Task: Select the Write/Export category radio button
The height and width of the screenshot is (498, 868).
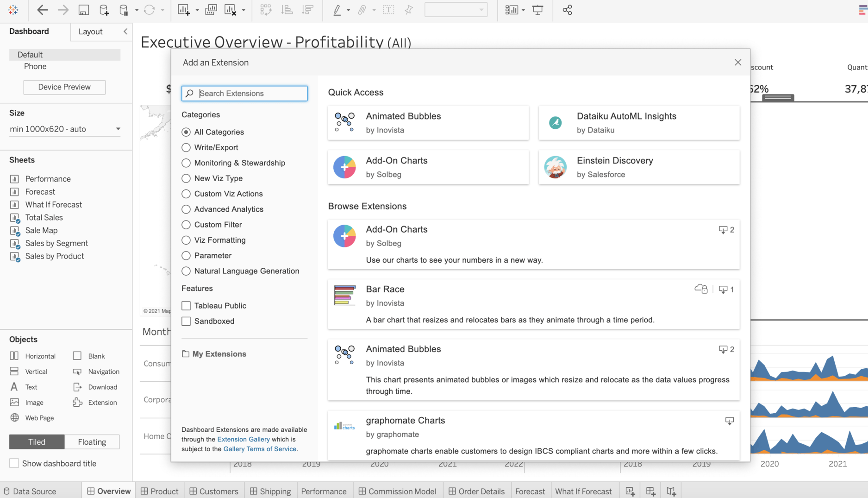Action: pos(186,147)
